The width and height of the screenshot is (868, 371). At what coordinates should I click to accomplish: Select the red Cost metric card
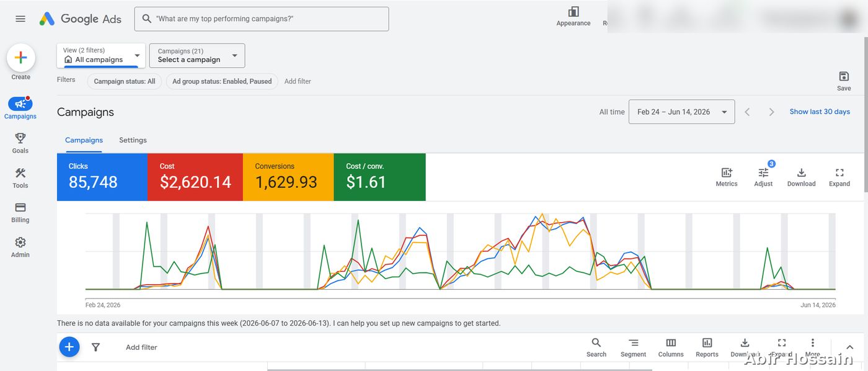tap(195, 177)
